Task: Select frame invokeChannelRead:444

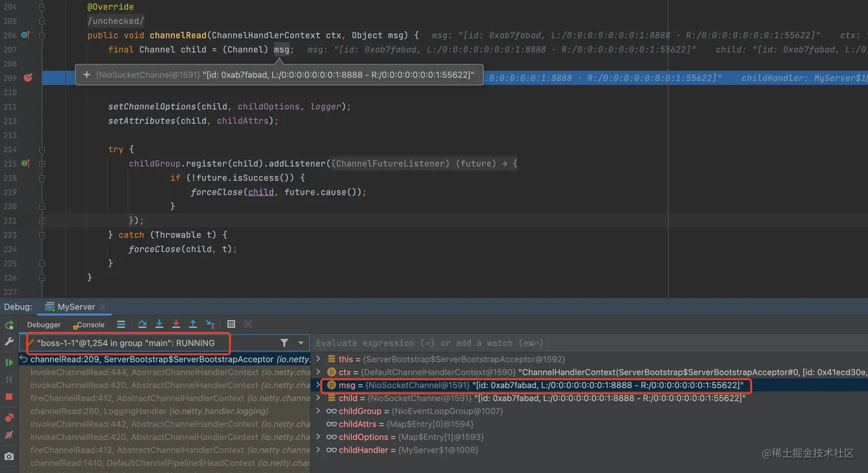Action: pyautogui.click(x=165, y=372)
